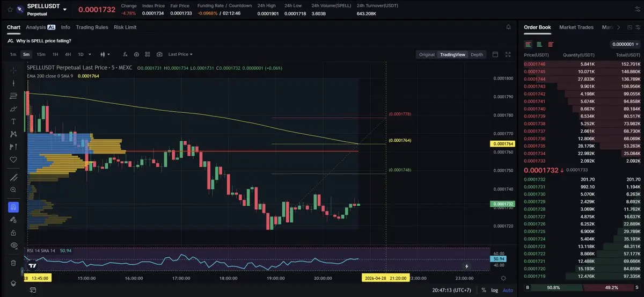
Task: Show both bids and asks order book view
Action: pyautogui.click(x=529, y=45)
